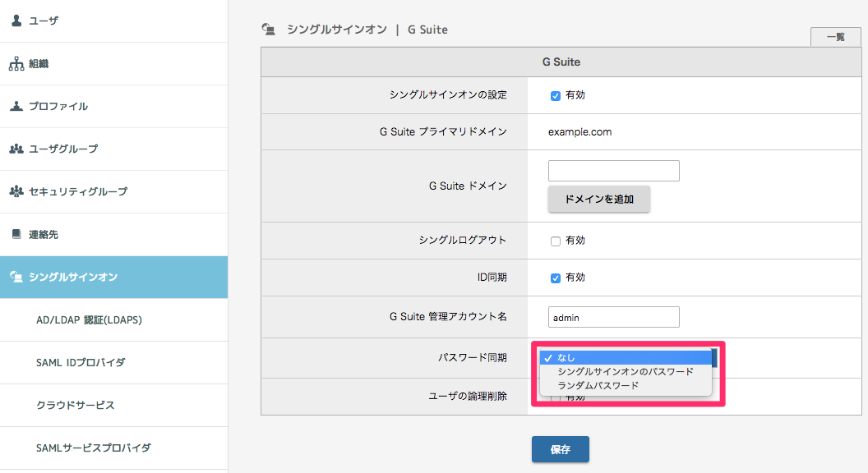This screenshot has height=473, width=868.
Task: Click the G Suite プライマリドメイン label
Action: [x=443, y=131]
